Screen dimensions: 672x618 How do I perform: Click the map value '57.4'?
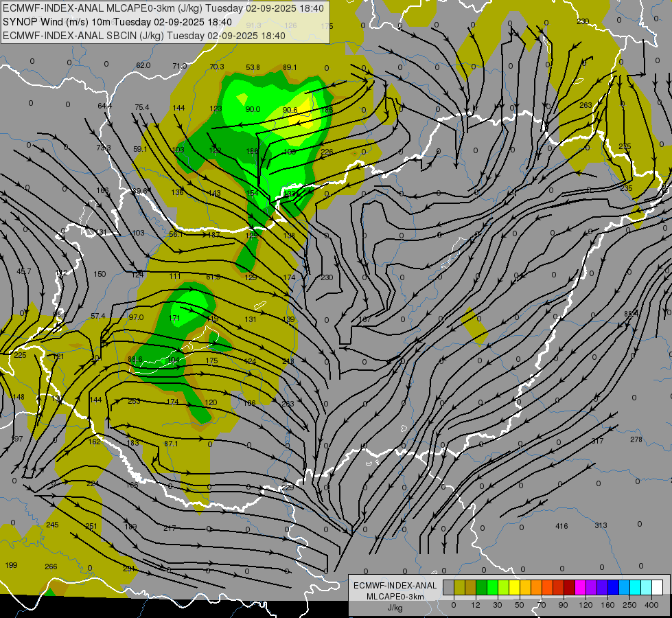[x=97, y=316]
